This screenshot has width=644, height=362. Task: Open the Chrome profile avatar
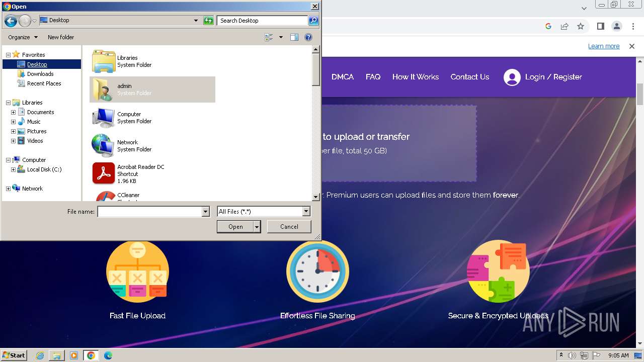point(617,26)
